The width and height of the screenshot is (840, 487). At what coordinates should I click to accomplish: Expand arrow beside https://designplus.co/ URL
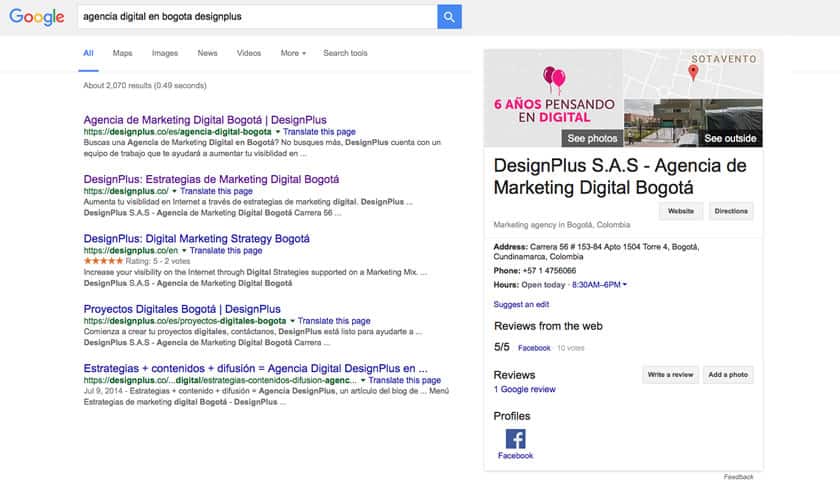click(x=174, y=191)
